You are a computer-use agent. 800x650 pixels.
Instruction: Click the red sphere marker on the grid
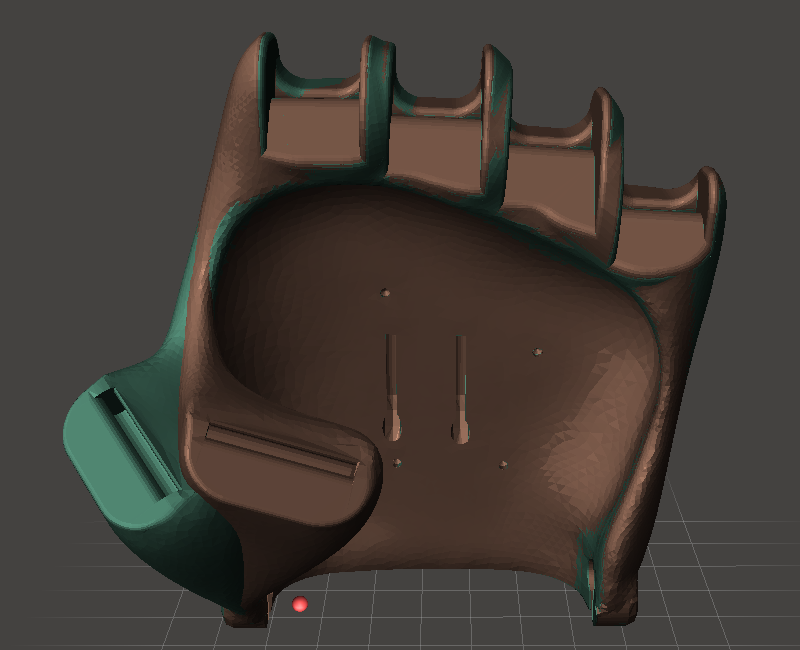pos(300,604)
